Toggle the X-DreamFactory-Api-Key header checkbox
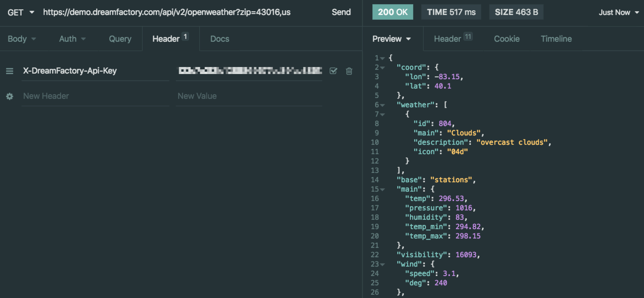The image size is (644, 298). (333, 71)
